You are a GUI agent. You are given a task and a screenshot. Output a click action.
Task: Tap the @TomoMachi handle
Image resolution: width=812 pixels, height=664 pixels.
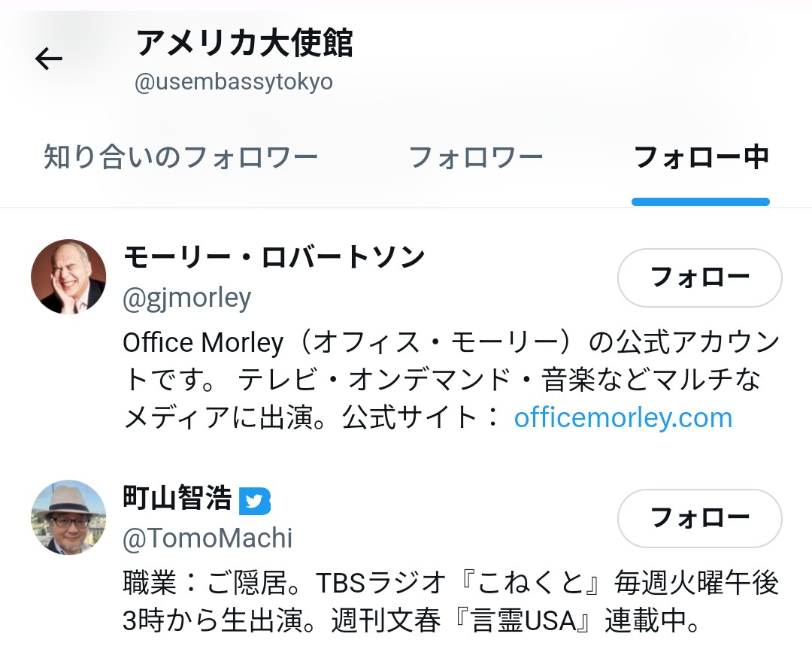pyautogui.click(x=208, y=538)
